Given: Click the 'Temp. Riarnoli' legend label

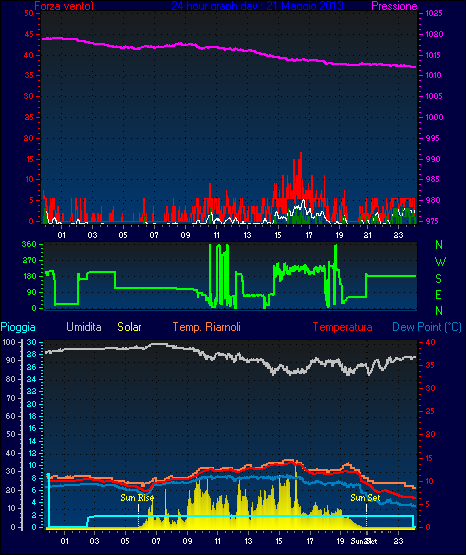Looking at the screenshot, I should coord(207,327).
